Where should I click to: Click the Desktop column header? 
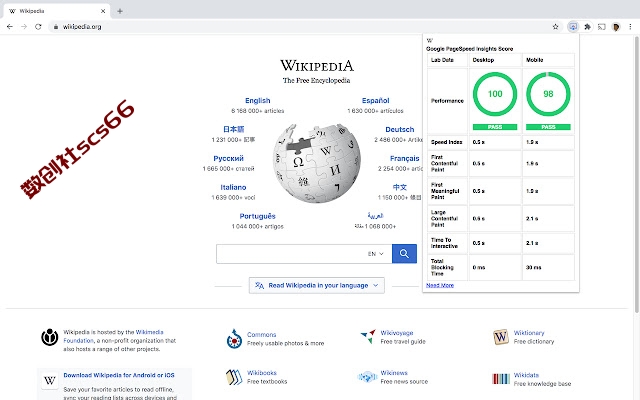click(x=483, y=60)
